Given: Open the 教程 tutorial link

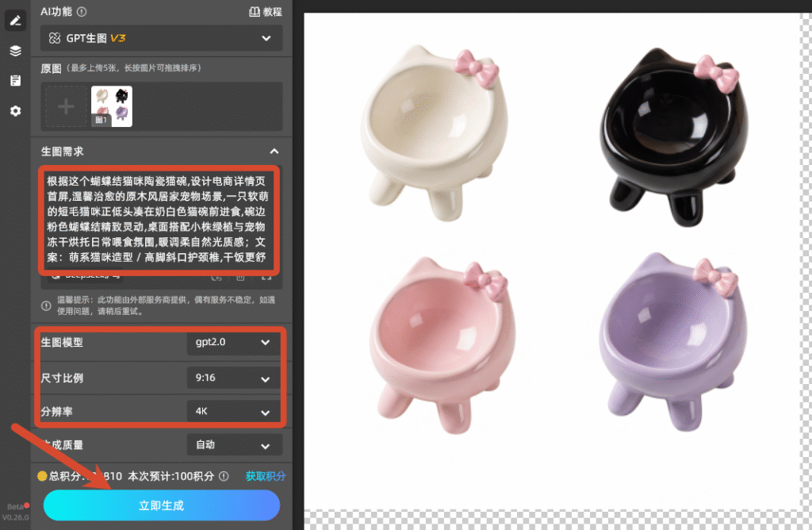Looking at the screenshot, I should coord(265,11).
